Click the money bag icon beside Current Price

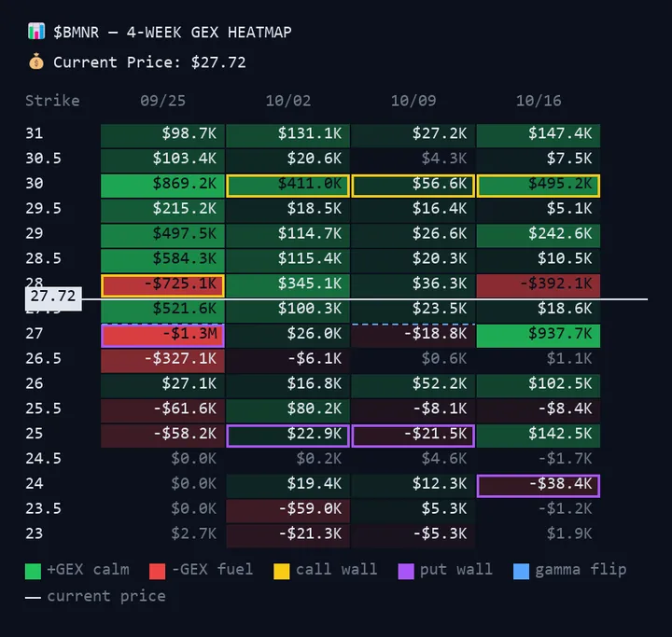[36, 62]
